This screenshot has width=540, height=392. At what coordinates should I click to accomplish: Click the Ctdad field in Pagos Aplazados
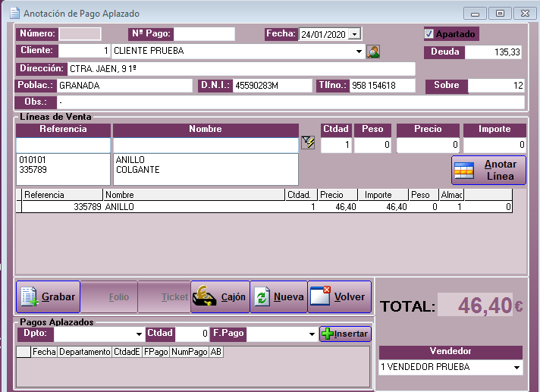pyautogui.click(x=192, y=334)
